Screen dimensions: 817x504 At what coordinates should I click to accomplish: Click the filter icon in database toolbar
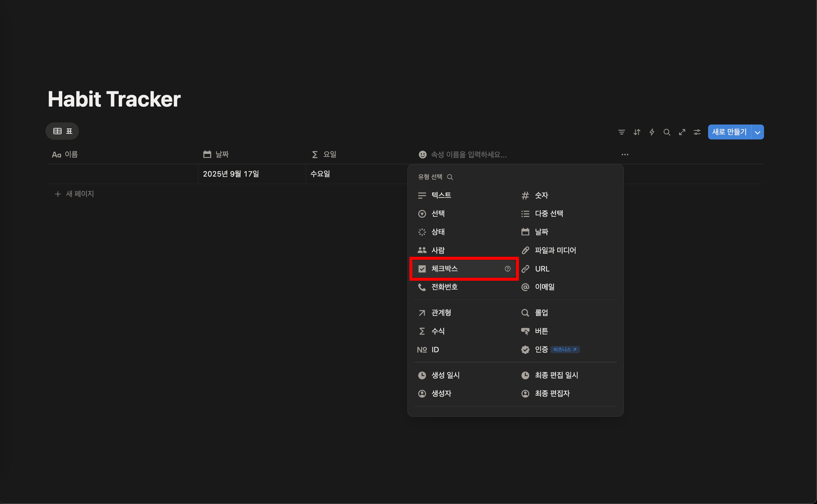click(621, 132)
